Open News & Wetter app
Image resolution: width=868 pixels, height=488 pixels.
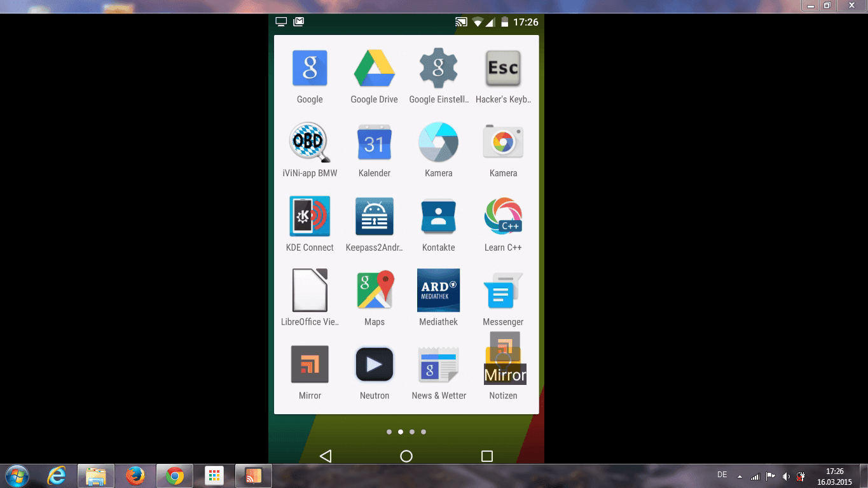point(439,364)
